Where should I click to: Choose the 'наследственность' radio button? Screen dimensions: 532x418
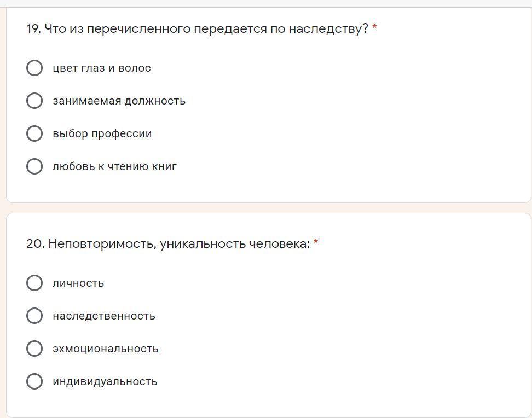tap(34, 316)
